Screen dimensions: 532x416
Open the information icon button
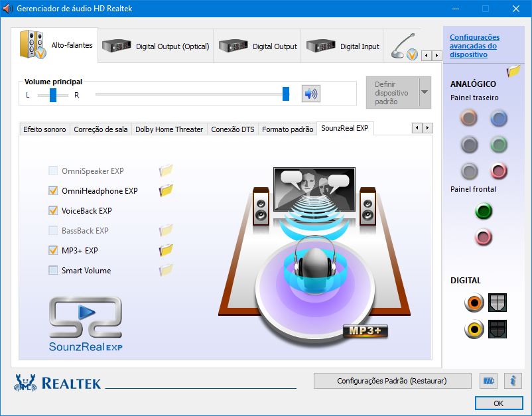pos(513,381)
